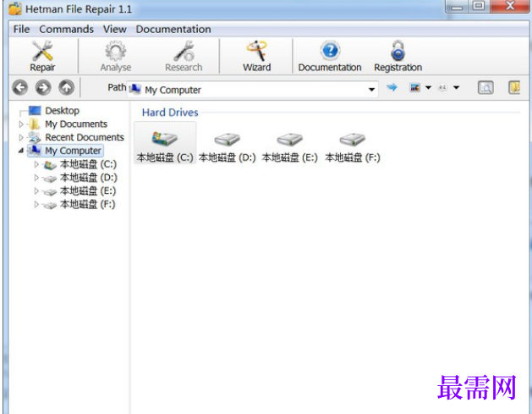Click the blue Go arrow beside Path
Screen dimensions: 532x414
392,87
